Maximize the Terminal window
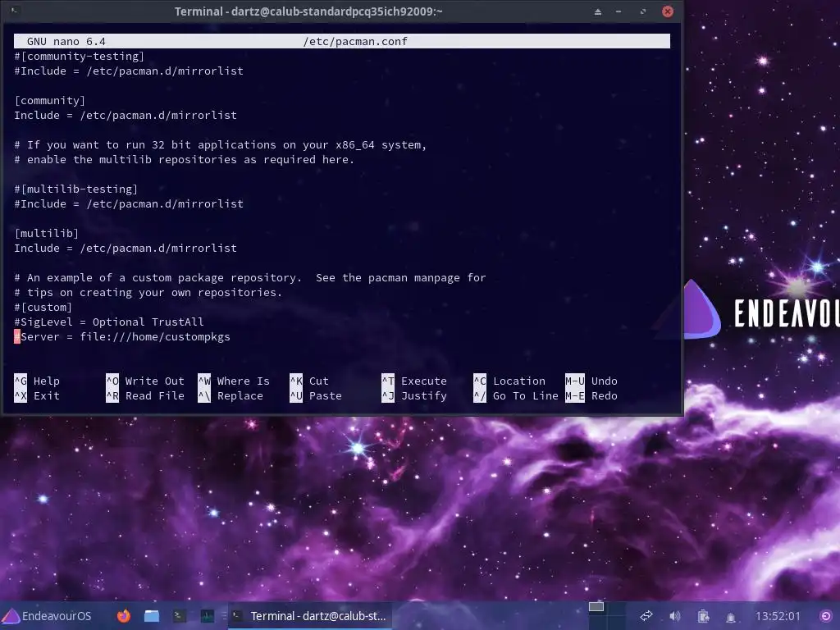The width and height of the screenshot is (840, 630). (643, 11)
